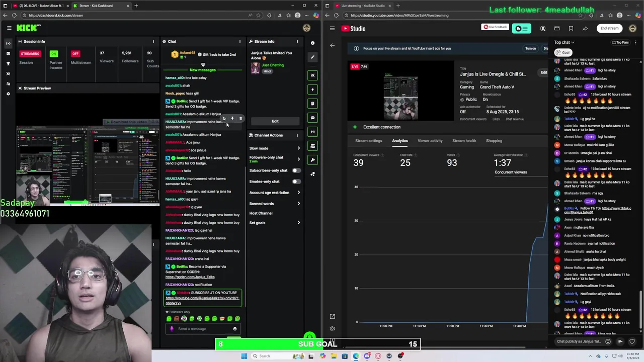Open the SUBSCRIBE JT youtube link in chat
Screen dimensions: 644x362
[x=203, y=301]
